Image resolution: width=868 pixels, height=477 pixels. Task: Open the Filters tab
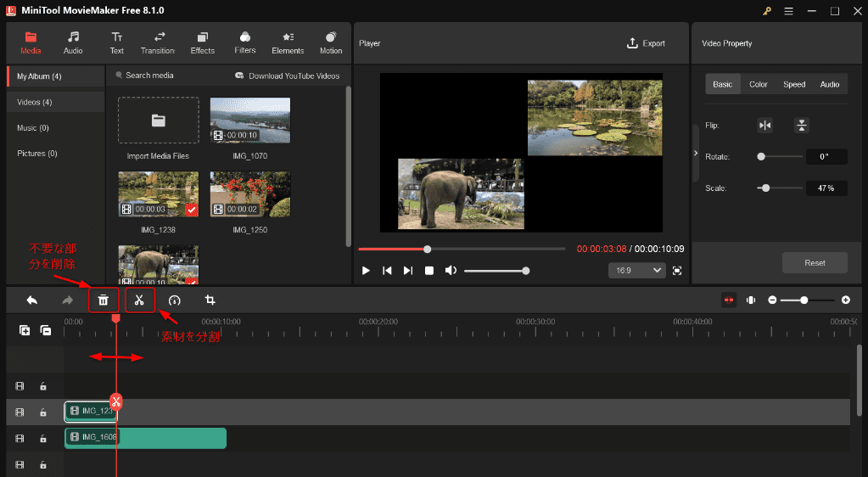pos(244,43)
